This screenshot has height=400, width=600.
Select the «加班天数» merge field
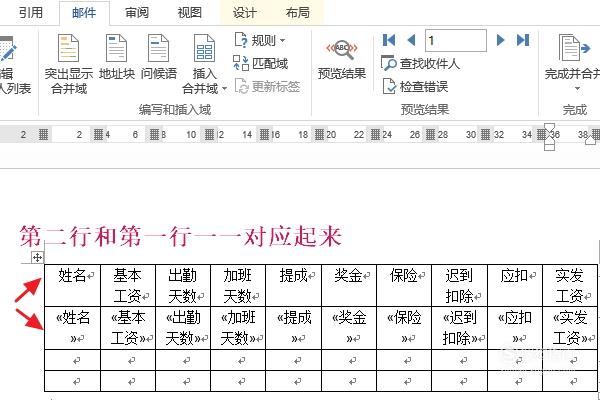click(x=238, y=327)
